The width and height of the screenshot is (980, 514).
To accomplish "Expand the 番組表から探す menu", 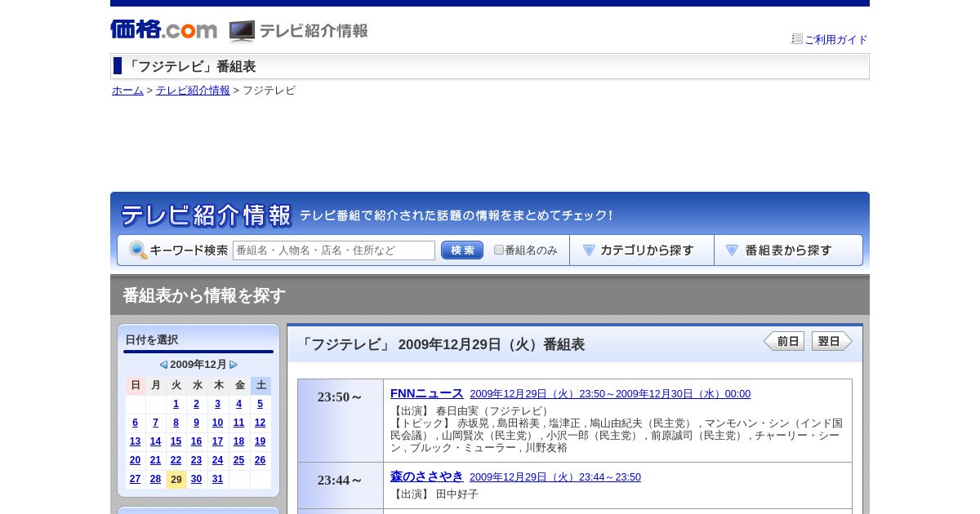I will click(x=788, y=250).
